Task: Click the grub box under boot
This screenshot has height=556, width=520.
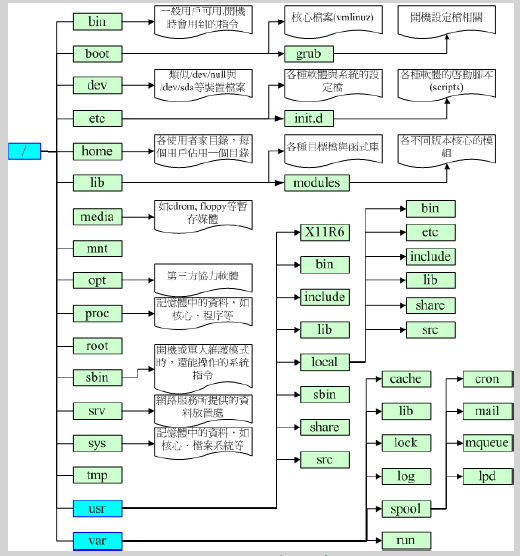Action: [x=309, y=54]
